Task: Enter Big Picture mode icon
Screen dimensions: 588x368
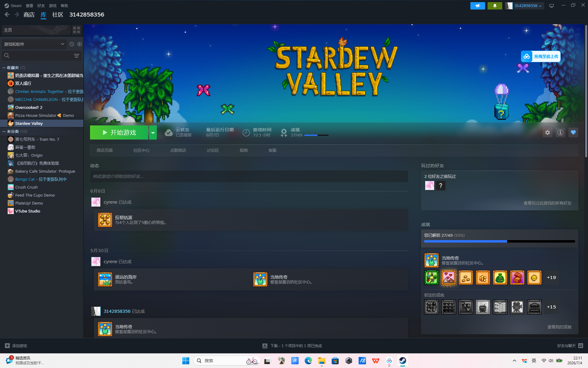Action: pyautogui.click(x=551, y=6)
